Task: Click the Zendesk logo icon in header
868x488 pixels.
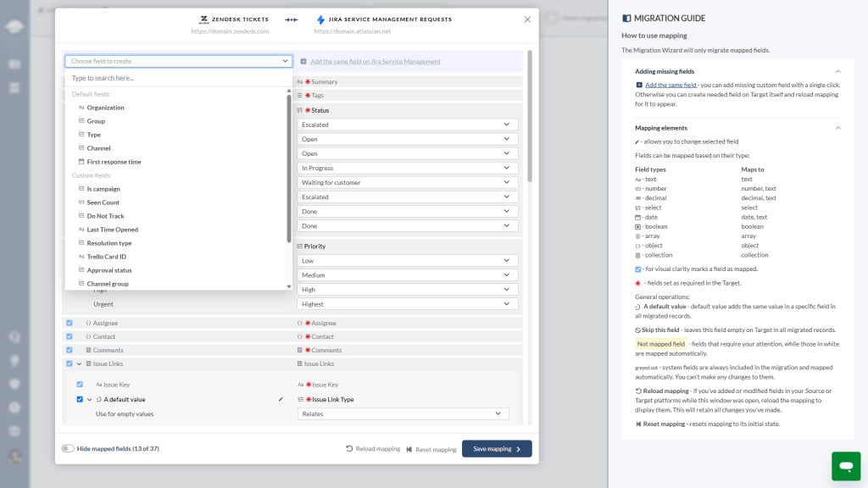Action: (x=203, y=19)
